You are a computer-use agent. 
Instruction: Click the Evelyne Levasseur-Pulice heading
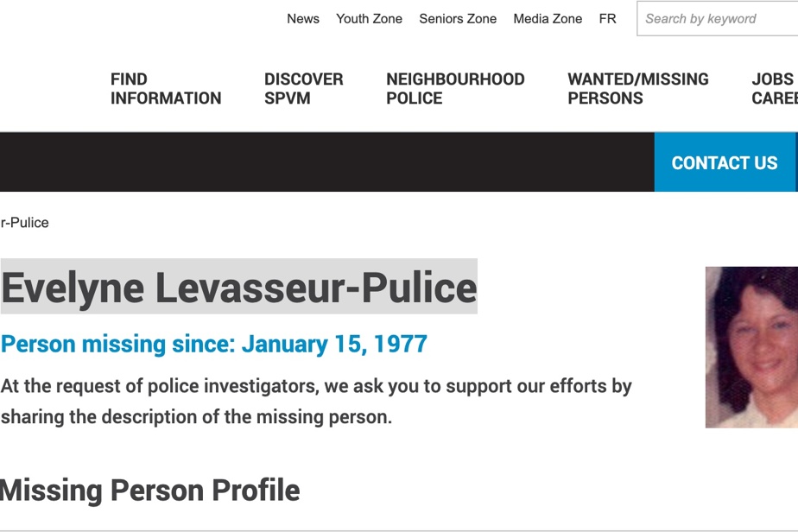238,287
